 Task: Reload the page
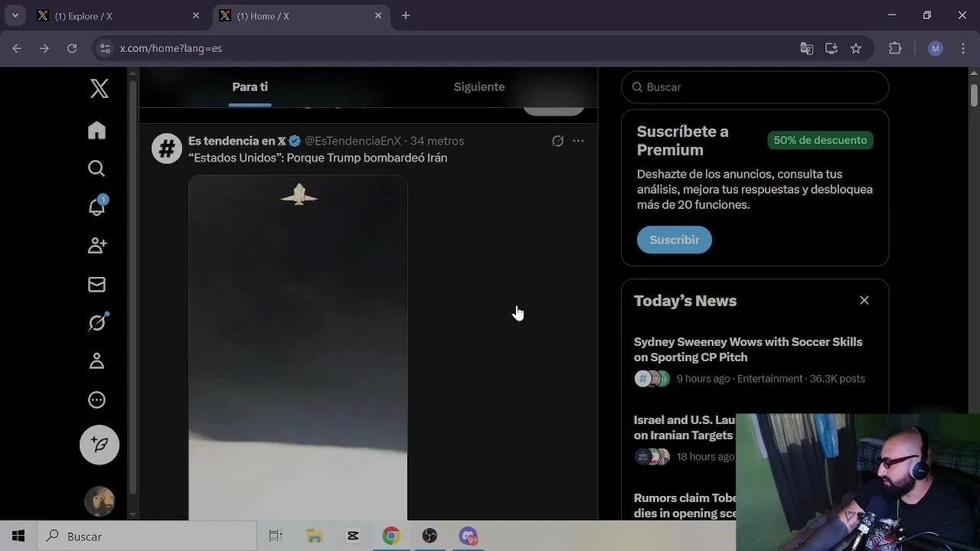[72, 48]
